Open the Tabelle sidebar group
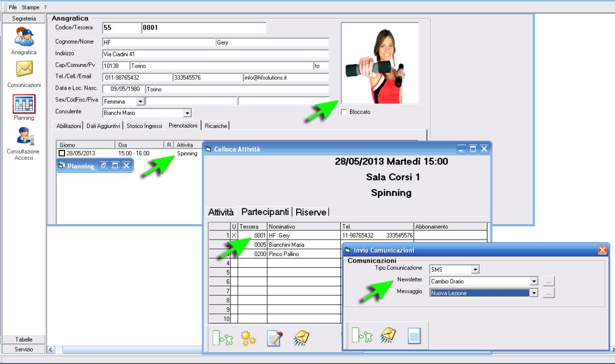Image resolution: width=615 pixels, height=364 pixels. point(24,339)
